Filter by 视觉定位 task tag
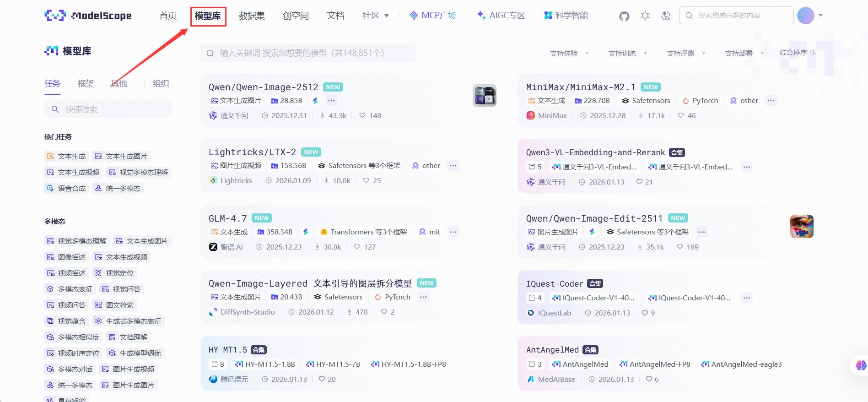Image resolution: width=868 pixels, height=402 pixels. tap(114, 273)
